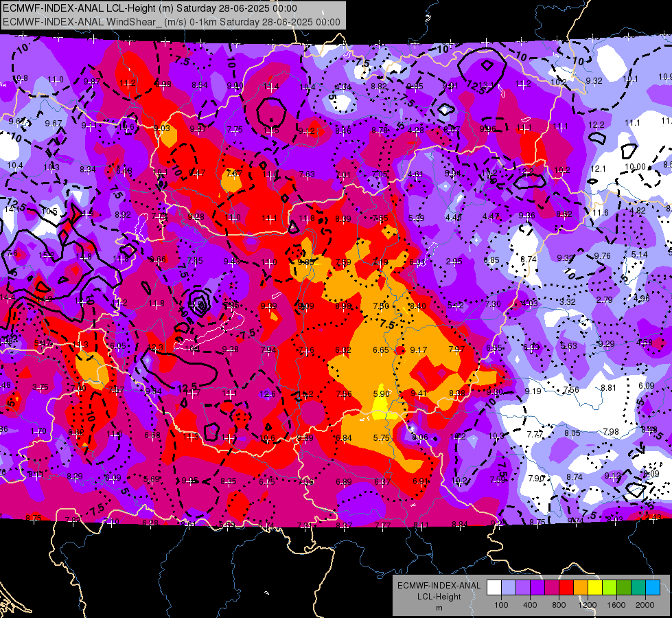The height and width of the screenshot is (618, 672).
Task: Click the shear value 9.76 on the map
Action: coord(602,256)
